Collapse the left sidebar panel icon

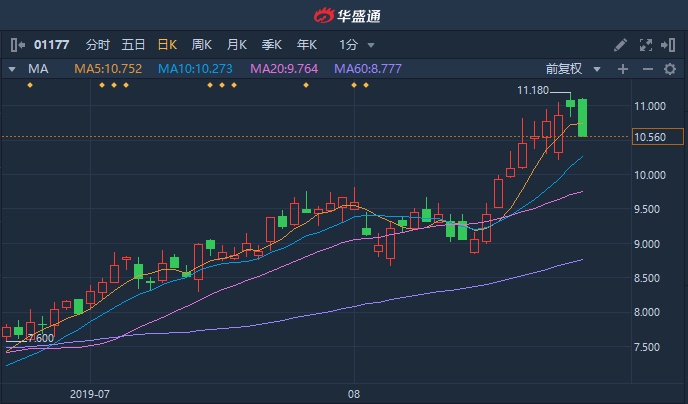18,45
